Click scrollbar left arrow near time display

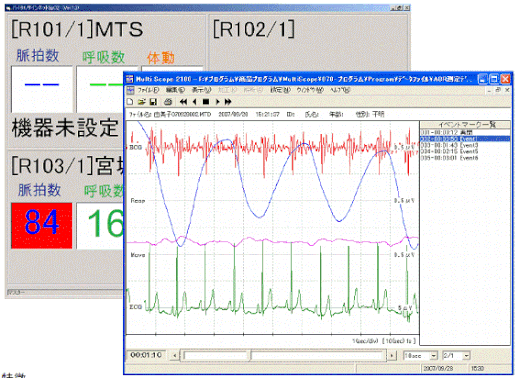pyautogui.click(x=175, y=356)
